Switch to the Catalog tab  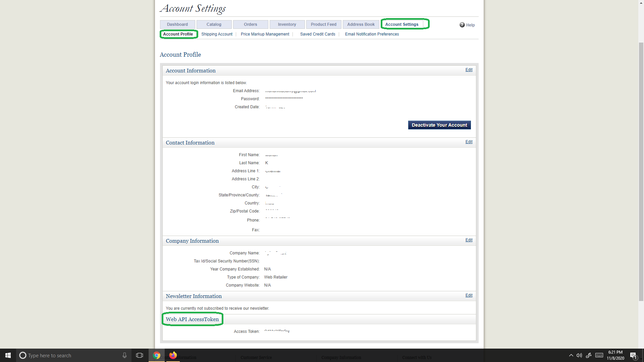tap(214, 24)
